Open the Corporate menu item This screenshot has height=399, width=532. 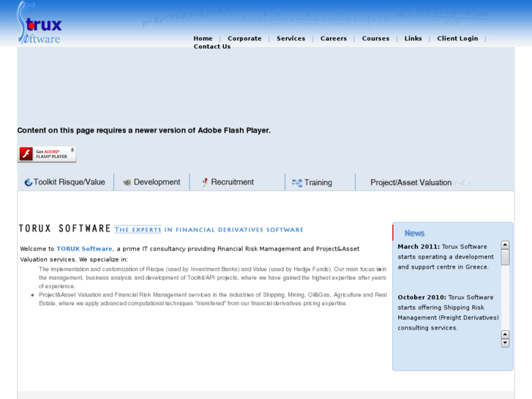point(244,38)
